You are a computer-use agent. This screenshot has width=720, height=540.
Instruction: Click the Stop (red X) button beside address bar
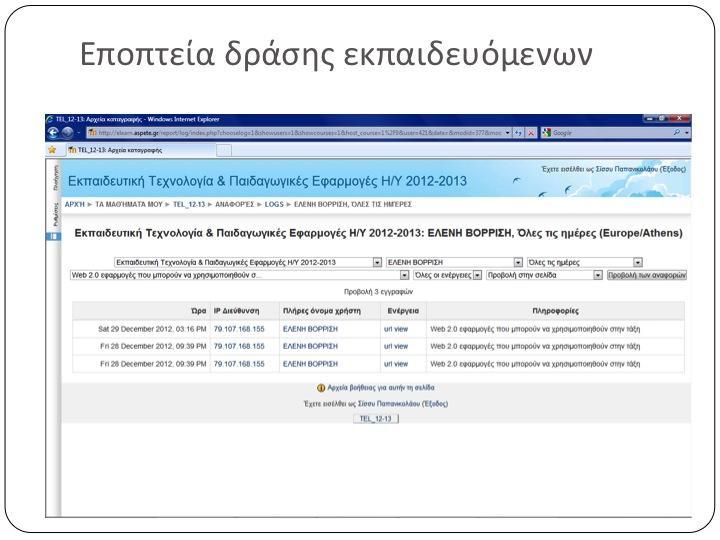click(531, 133)
